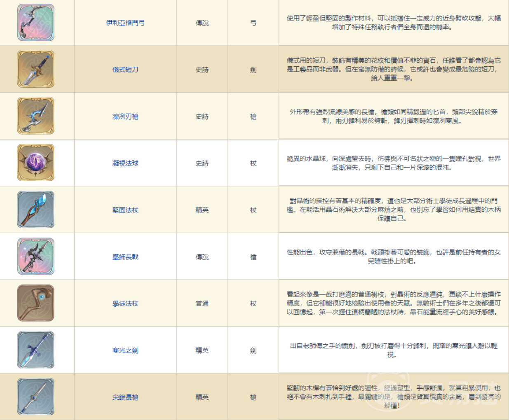This screenshot has width=509, height=420.
Task: Click the 堅固法杖 text link
Action: click(x=125, y=210)
